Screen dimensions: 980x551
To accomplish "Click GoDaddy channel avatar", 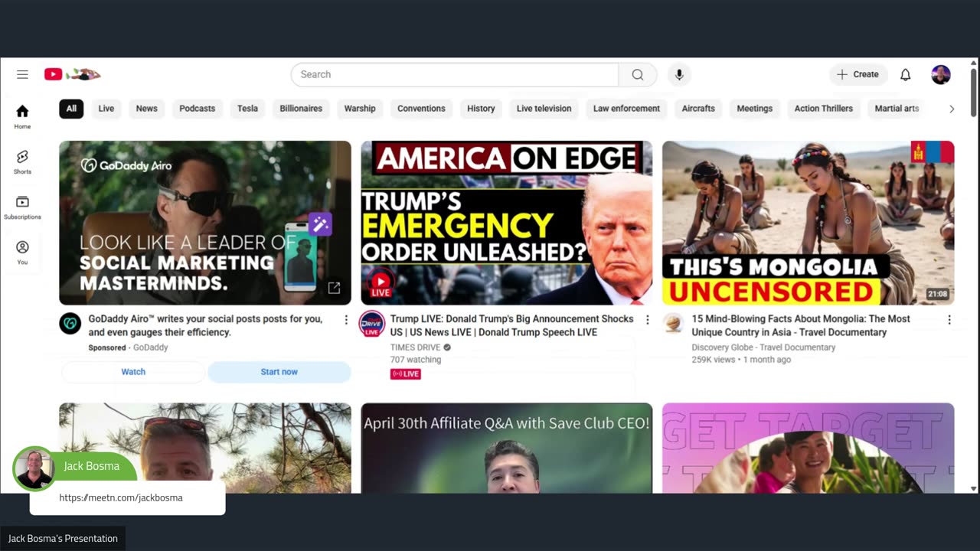I will click(x=70, y=323).
